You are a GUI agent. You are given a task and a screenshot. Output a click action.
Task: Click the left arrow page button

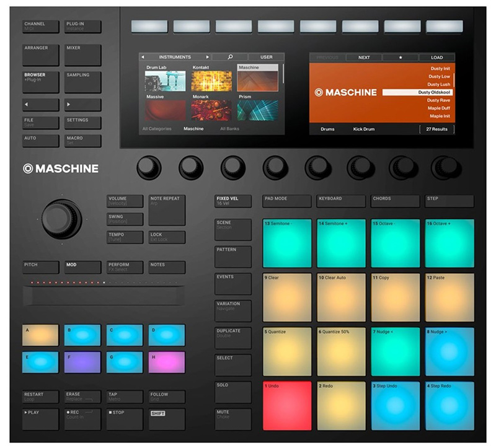point(40,105)
